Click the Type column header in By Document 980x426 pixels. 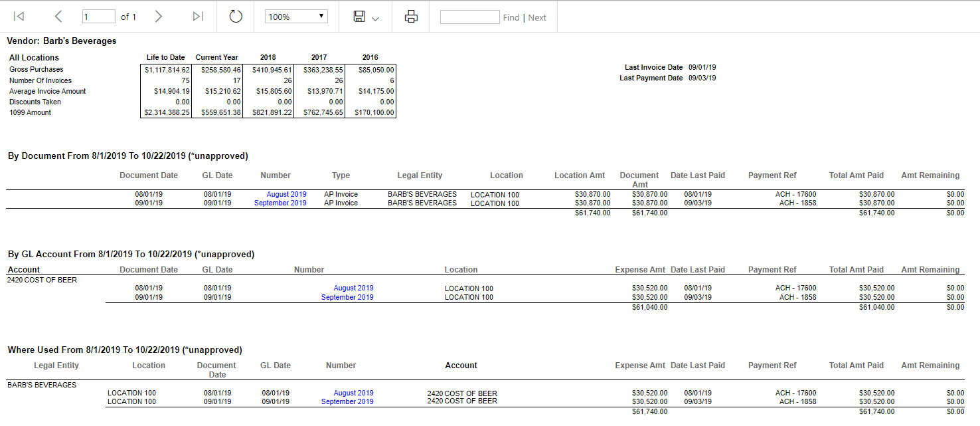tap(341, 175)
